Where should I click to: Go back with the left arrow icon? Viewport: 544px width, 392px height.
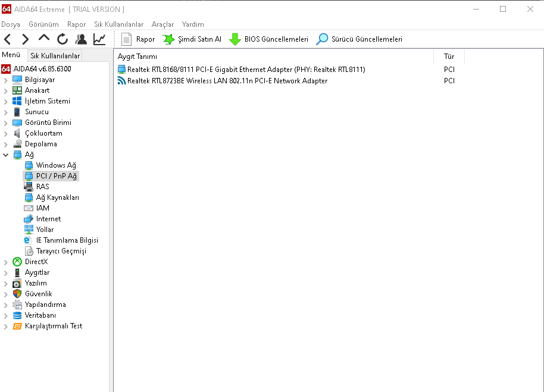click(x=8, y=39)
